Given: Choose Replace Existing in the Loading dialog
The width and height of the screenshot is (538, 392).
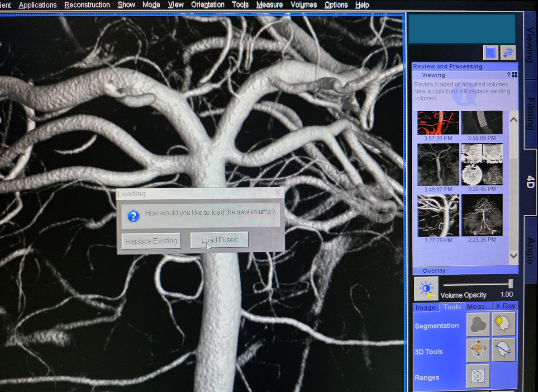Looking at the screenshot, I should coord(152,241).
